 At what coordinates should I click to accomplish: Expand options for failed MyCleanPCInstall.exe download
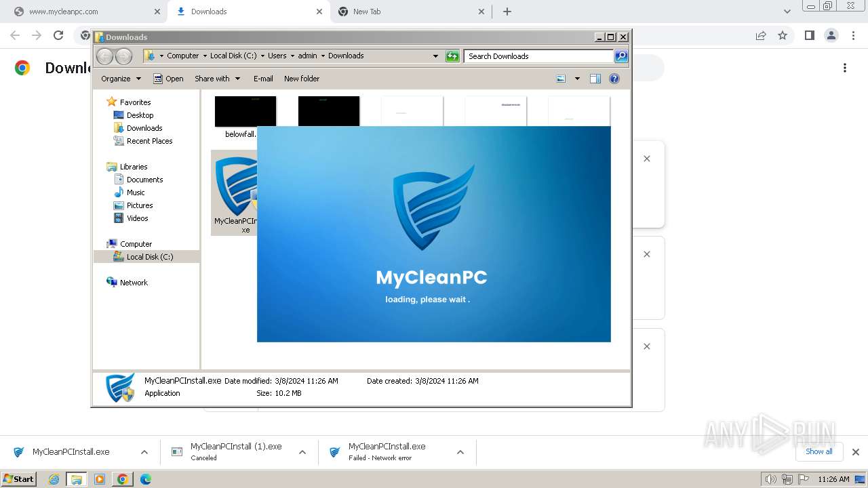click(460, 452)
